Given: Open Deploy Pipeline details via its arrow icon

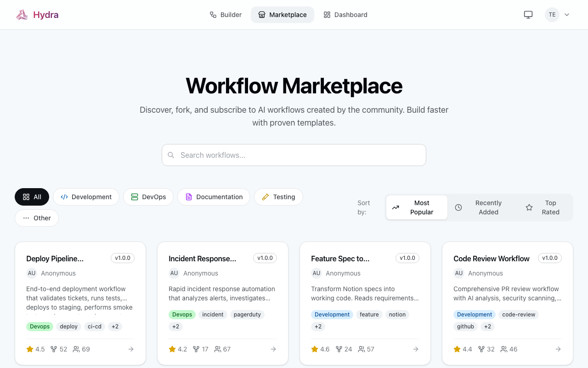Looking at the screenshot, I should 131,349.
